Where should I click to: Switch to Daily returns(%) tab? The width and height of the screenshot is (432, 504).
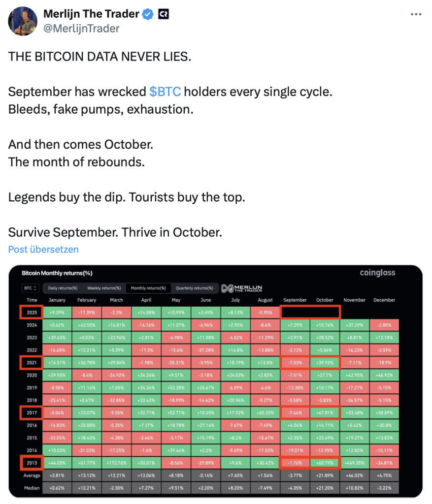[63, 288]
